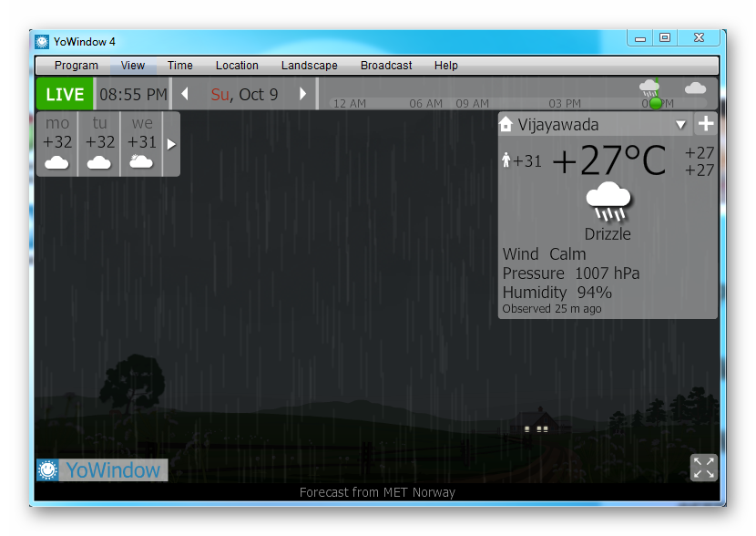Screen dimensions: 756x536
Task: Click the feels-like person icon
Action: (506, 160)
